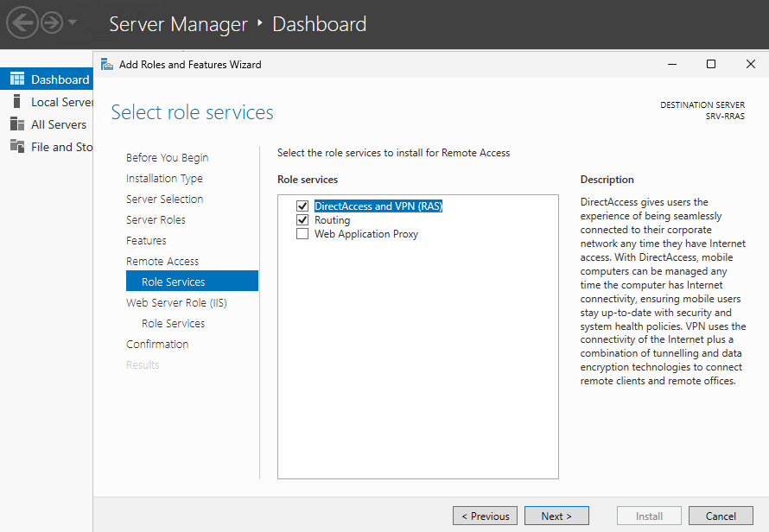The height and width of the screenshot is (532, 769).
Task: Open the Installation Type wizard step
Action: 164,179
